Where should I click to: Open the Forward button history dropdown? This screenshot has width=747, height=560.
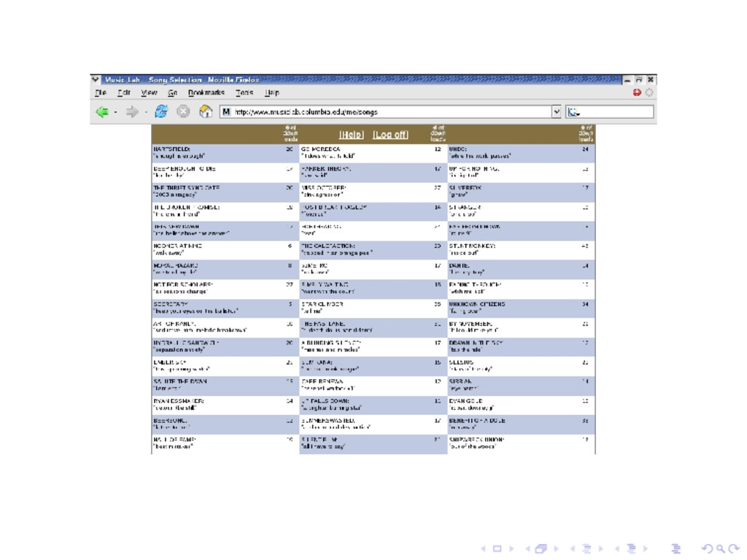[x=146, y=112]
